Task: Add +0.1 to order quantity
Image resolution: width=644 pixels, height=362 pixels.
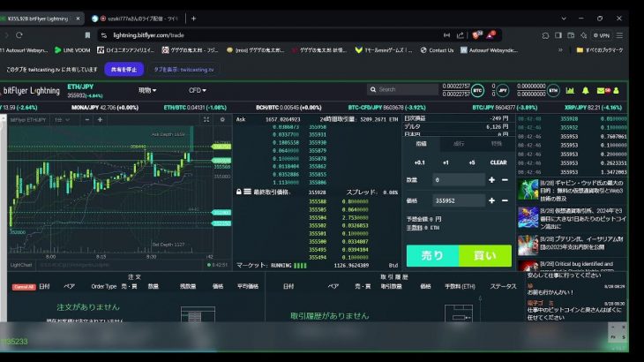Action: point(419,162)
